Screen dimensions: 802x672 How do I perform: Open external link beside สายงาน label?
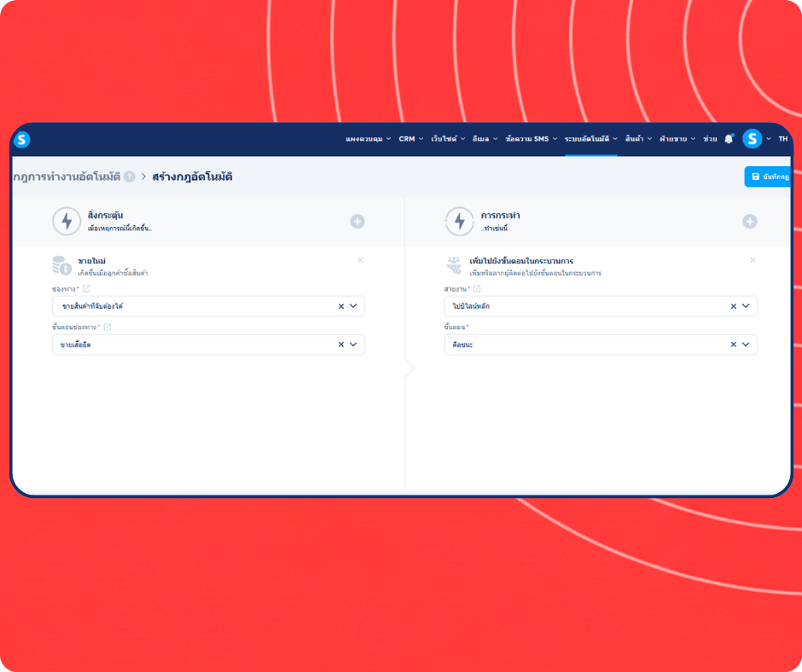point(477,289)
